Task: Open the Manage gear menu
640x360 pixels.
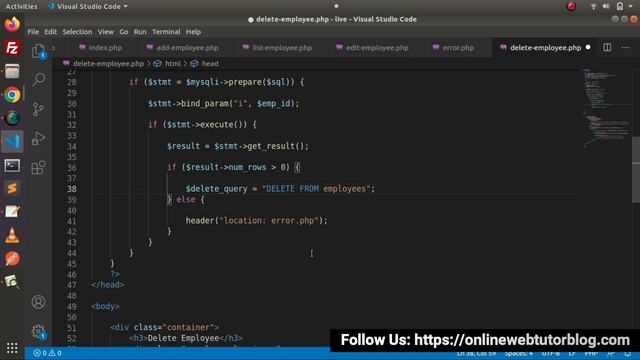Action: (38, 331)
